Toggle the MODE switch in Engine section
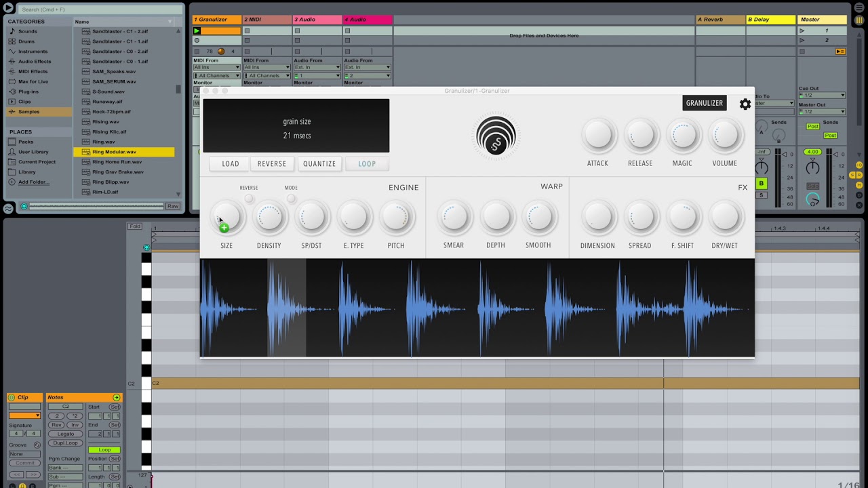 [x=291, y=199]
